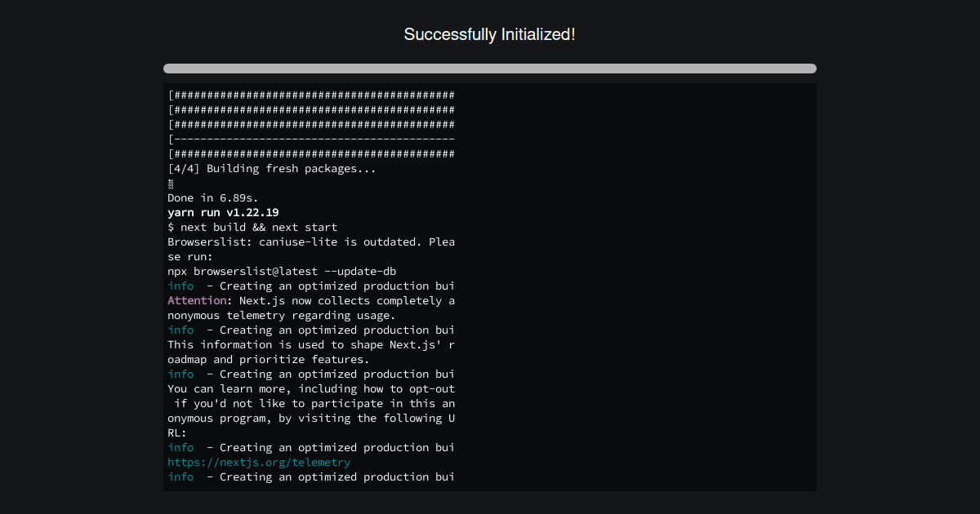Click the "Done in 6.89s." message
980x514 pixels.
click(x=212, y=198)
